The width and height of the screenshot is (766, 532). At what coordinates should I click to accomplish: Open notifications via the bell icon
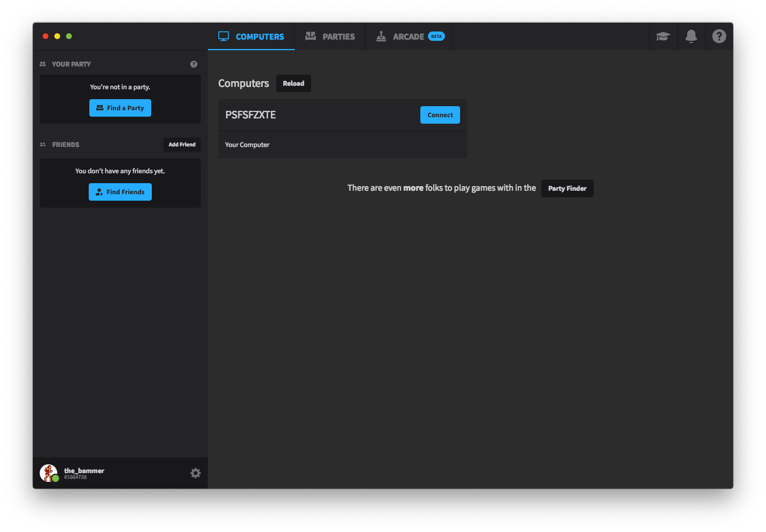[691, 36]
